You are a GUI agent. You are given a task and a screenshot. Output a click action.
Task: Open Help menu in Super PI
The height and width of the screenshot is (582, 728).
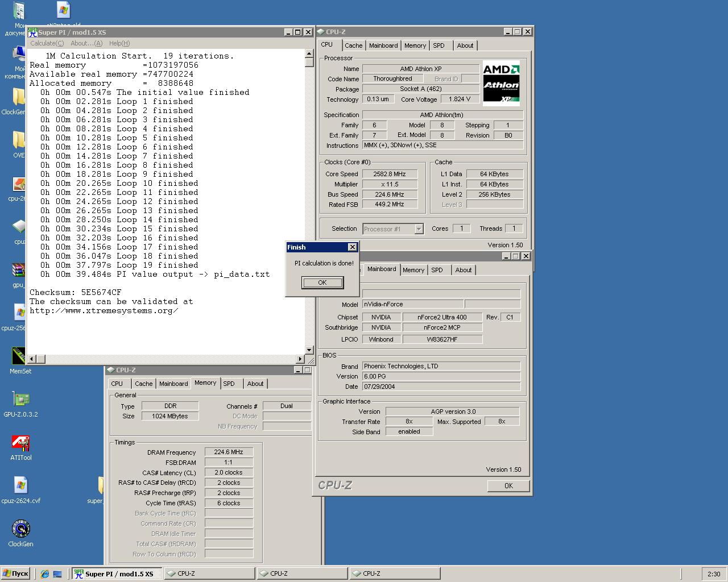[x=119, y=43]
